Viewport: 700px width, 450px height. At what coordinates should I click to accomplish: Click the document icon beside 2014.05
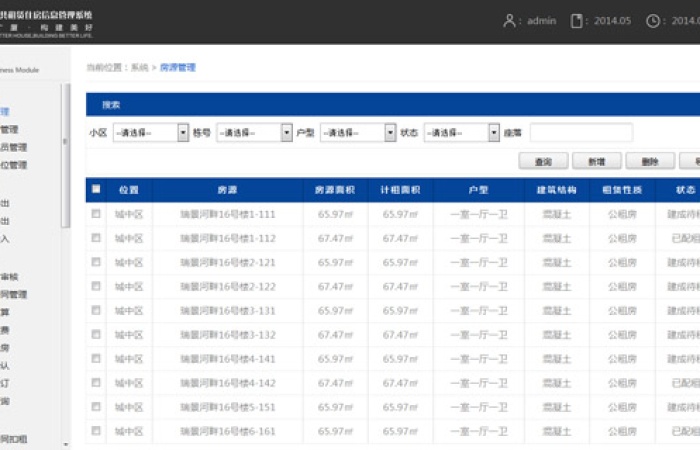pyautogui.click(x=576, y=21)
